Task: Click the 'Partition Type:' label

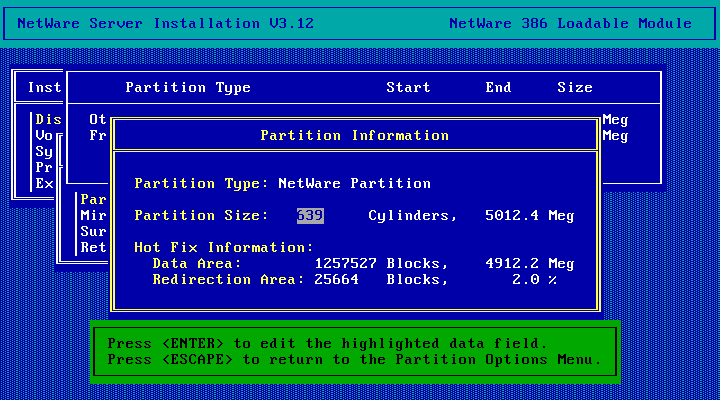Action: pos(201,184)
